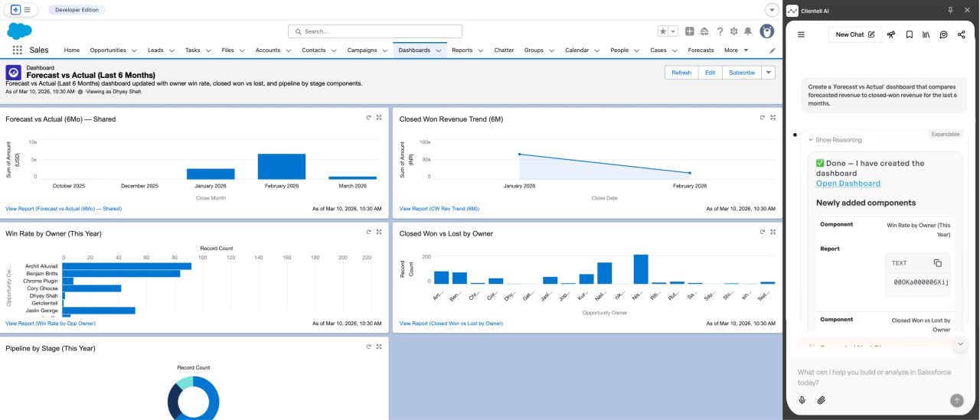
Task: Click the scroll-down chevron in chat
Action: point(960,344)
